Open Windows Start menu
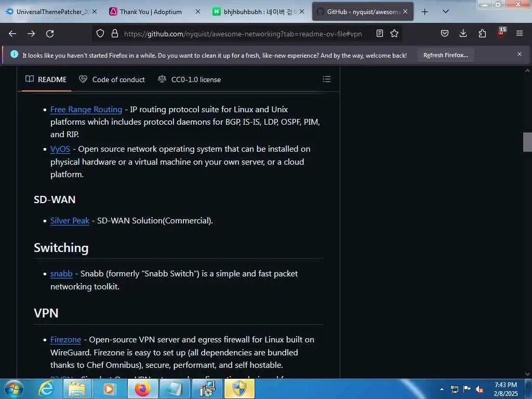The image size is (532, 399). click(14, 389)
